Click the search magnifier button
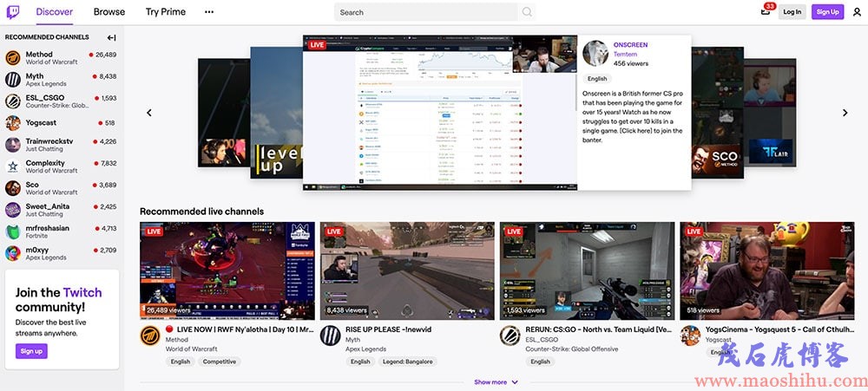Viewport: 868px width, 391px height. (527, 12)
